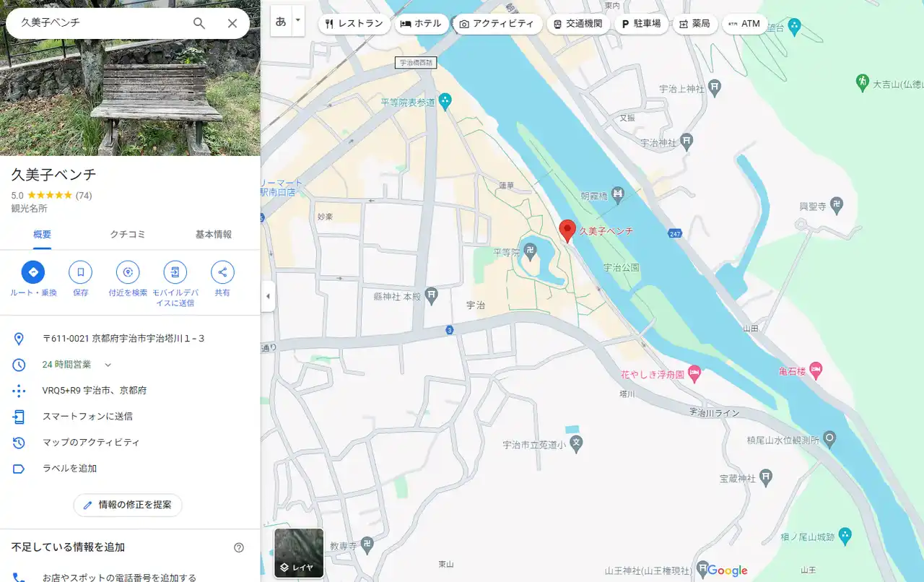Clear the search with the X icon

point(232,23)
